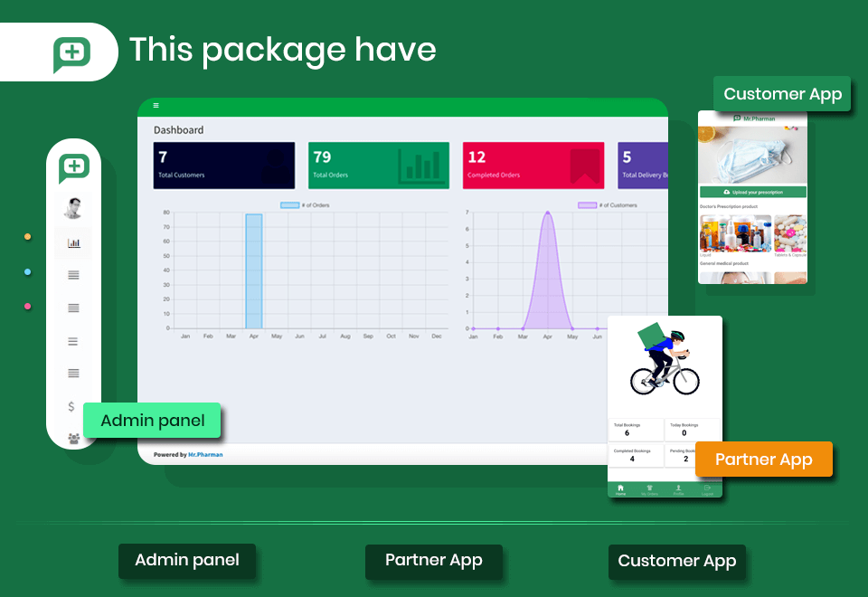This screenshot has width=868, height=597.
Task: Open the purple Total Delivery card showing 5
Action: pos(643,166)
